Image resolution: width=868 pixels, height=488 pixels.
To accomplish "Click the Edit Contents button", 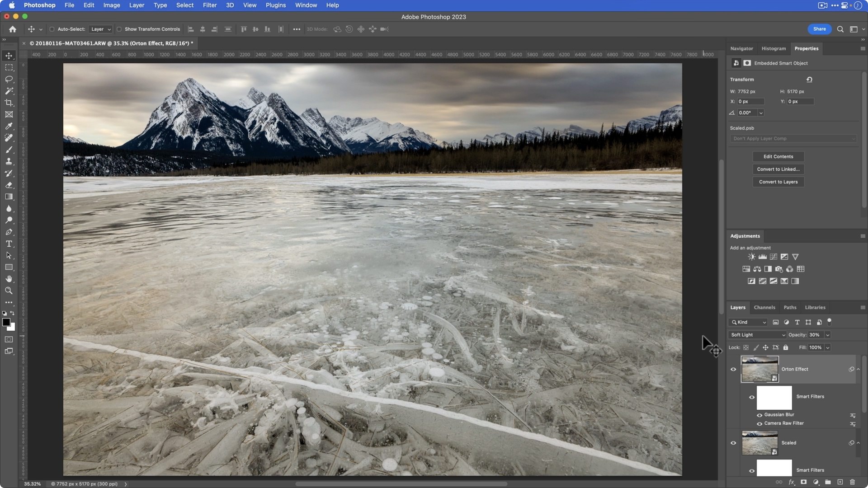I will pos(778,156).
